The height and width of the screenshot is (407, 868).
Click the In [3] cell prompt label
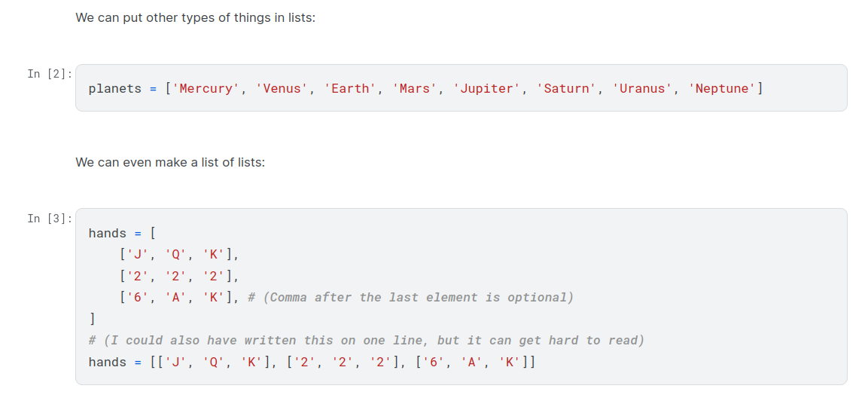click(x=50, y=219)
